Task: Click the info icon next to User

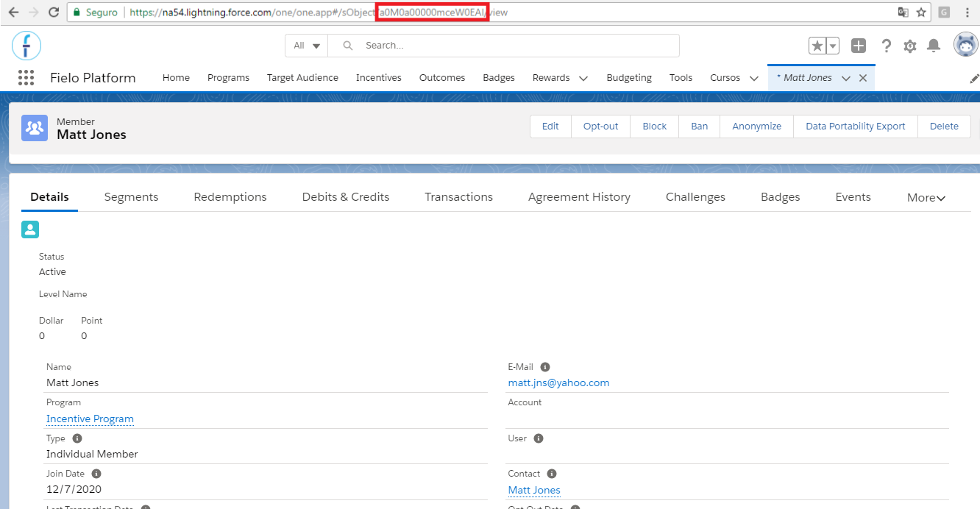Action: [538, 438]
